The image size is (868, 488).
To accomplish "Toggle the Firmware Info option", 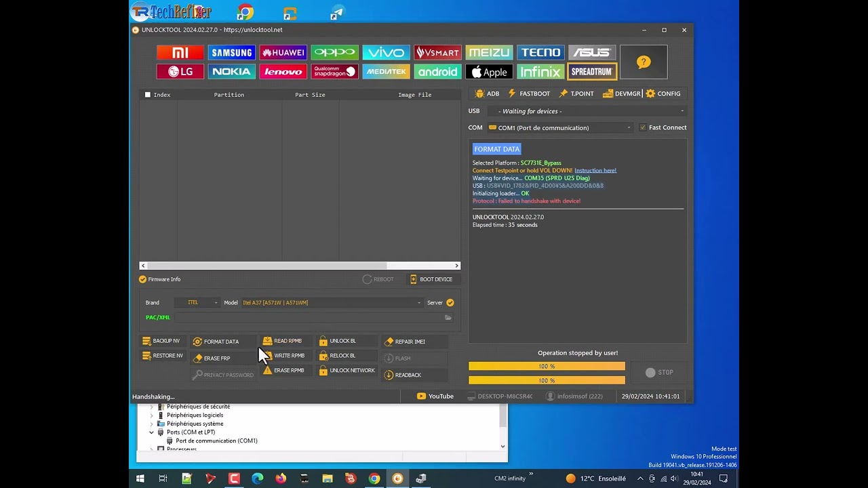I will [160, 279].
